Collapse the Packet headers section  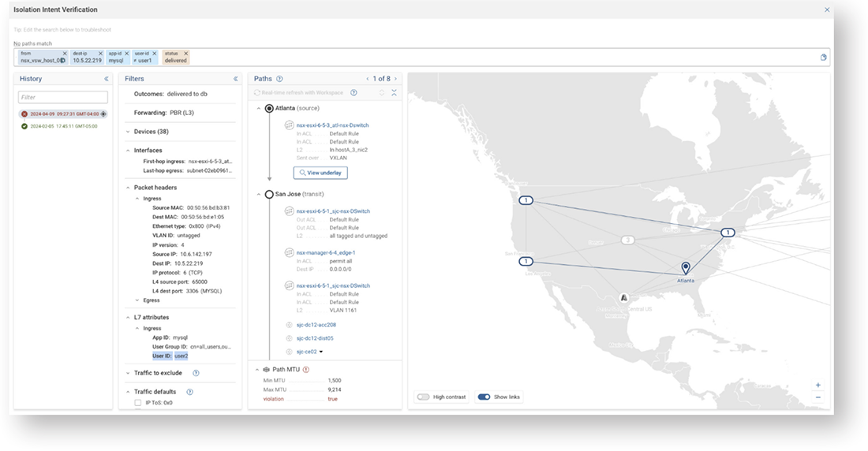128,188
